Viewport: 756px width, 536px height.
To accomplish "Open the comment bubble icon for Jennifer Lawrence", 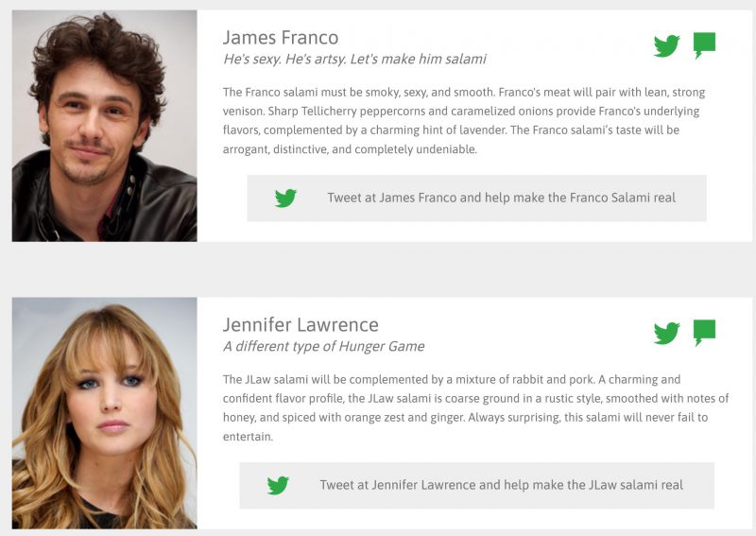I will pyautogui.click(x=704, y=333).
